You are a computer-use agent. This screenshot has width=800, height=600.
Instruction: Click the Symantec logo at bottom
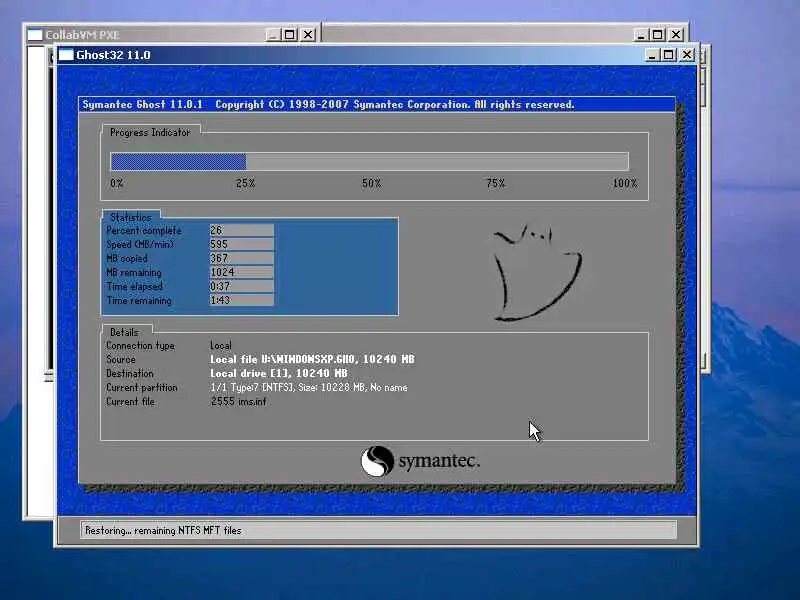420,461
